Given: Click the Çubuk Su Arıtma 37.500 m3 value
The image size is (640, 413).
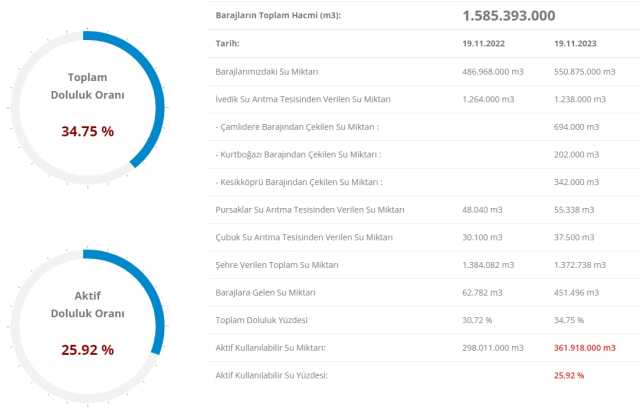Looking at the screenshot, I should (x=573, y=237).
